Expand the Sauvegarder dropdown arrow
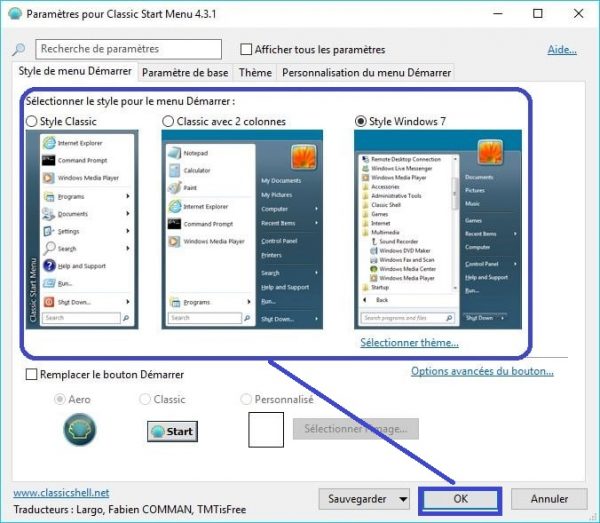 [x=403, y=499]
